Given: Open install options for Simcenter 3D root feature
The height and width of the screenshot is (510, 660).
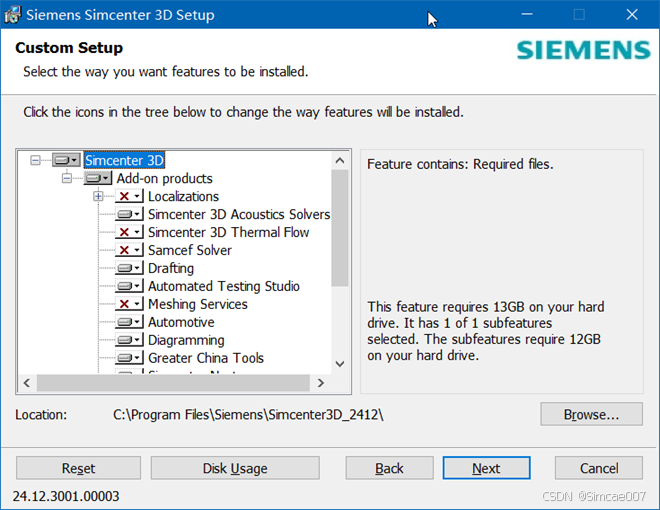Looking at the screenshot, I should point(66,160).
